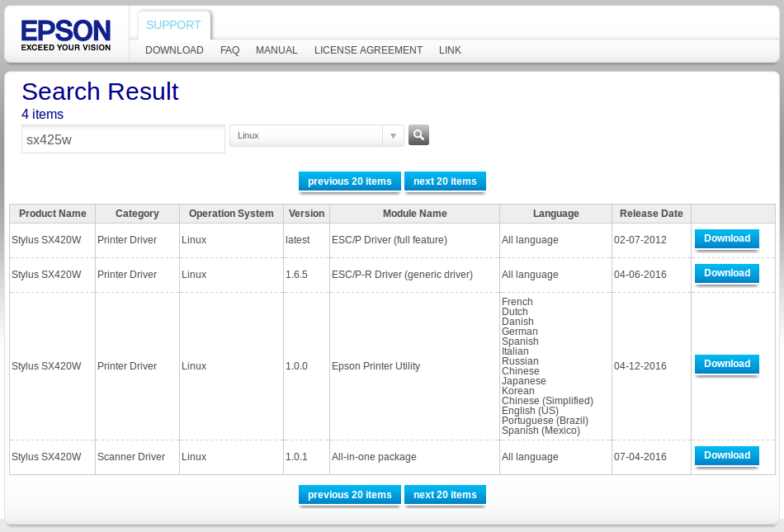This screenshot has width=784, height=532.
Task: Click 'Spanish (Mexico)' in language list
Action: click(x=541, y=431)
